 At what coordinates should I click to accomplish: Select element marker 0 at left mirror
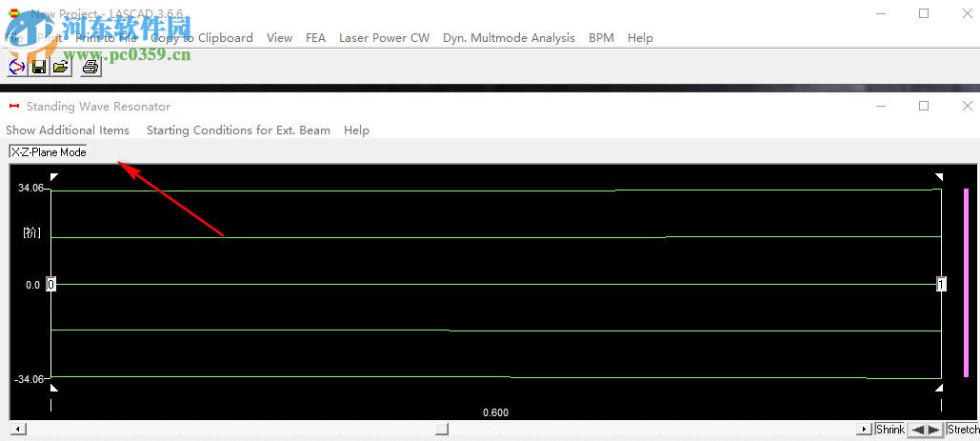(51, 285)
